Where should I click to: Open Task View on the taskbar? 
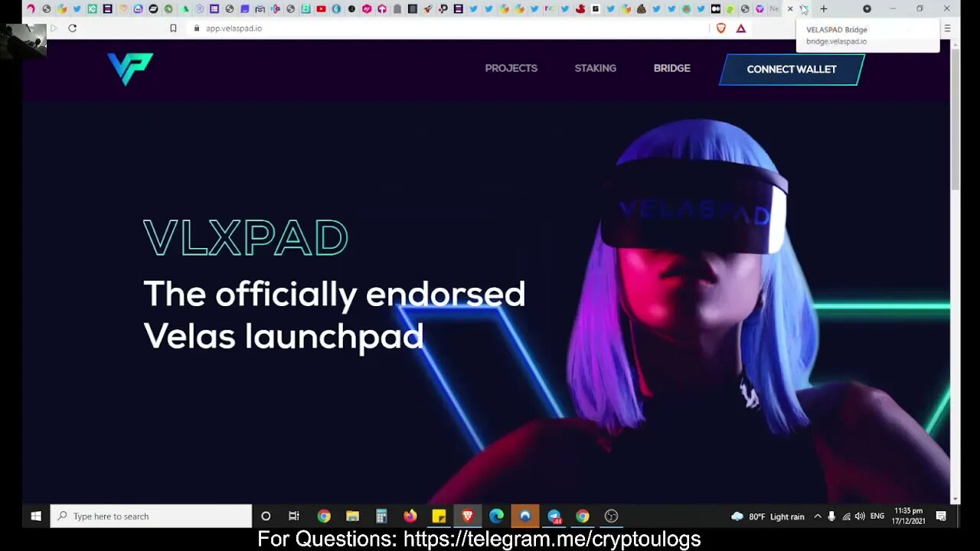point(294,516)
